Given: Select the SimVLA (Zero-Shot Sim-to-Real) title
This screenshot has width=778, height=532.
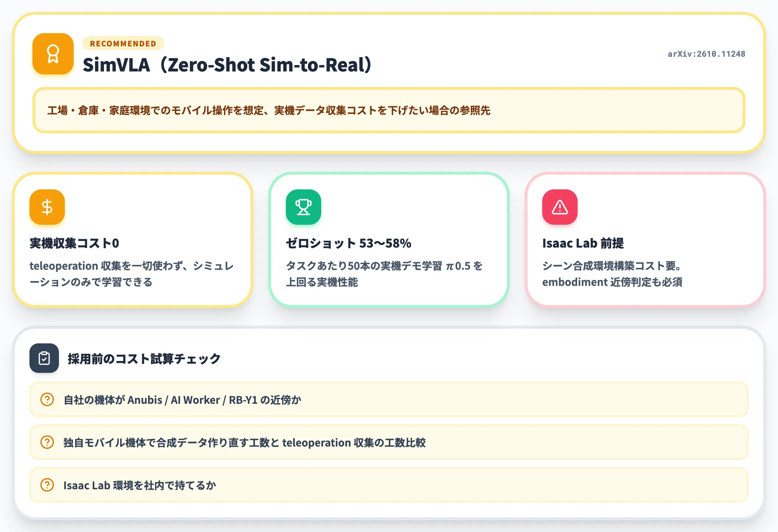Looking at the screenshot, I should [x=227, y=65].
